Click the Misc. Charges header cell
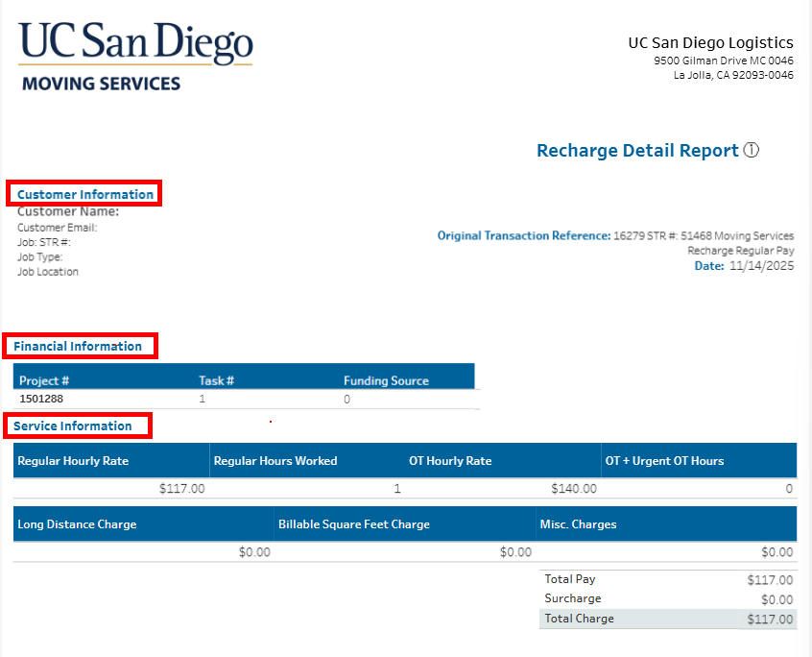The image size is (812, 657). [x=580, y=523]
